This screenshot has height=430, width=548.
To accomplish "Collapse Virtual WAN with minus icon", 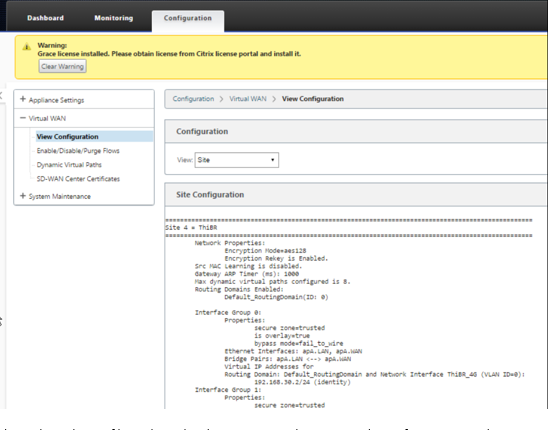I will 23,118.
